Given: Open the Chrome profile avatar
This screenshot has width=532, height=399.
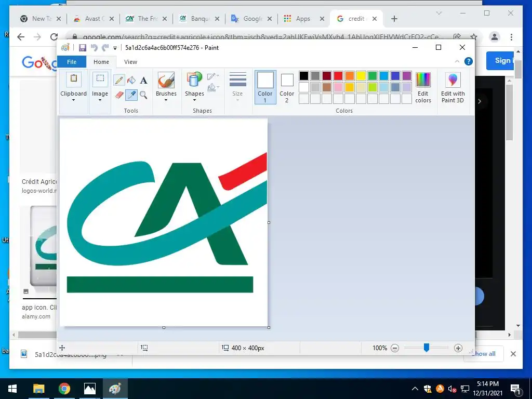Looking at the screenshot, I should (495, 37).
